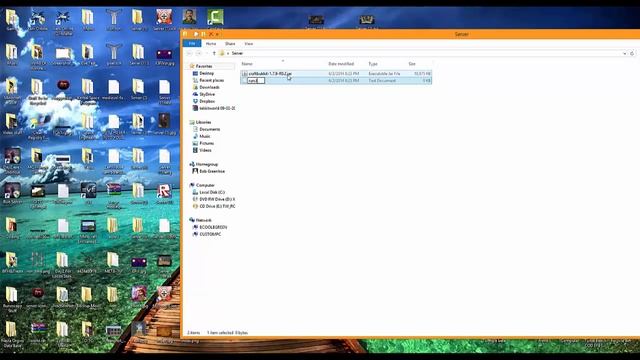Image resolution: width=640 pixels, height=360 pixels.
Task: Select Network in navigation pane
Action: click(203, 220)
